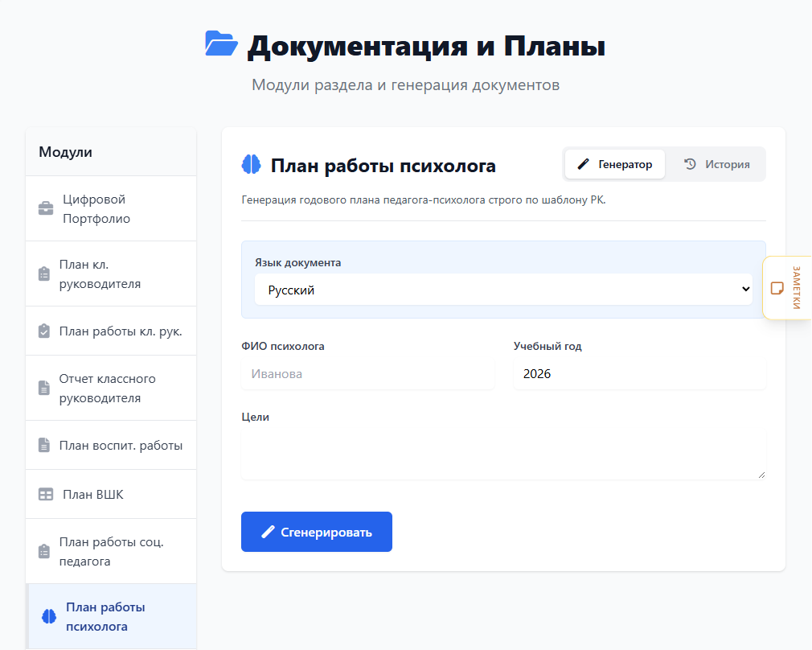Image resolution: width=812 pixels, height=650 pixels.
Task: Open План работы соц. педагога module
Action: [111, 551]
